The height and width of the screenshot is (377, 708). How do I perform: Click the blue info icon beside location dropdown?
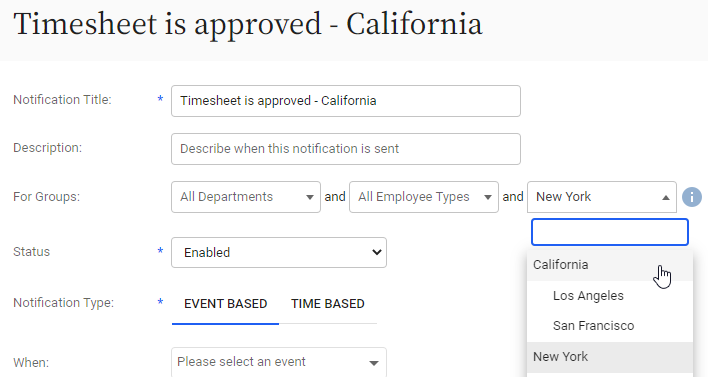692,197
